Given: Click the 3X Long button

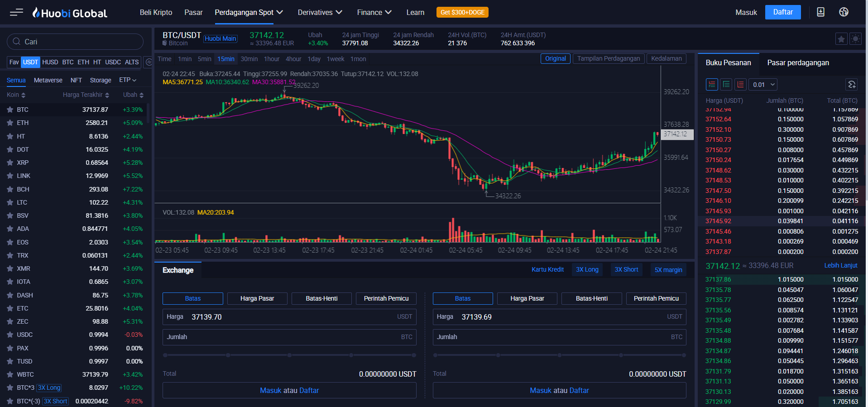Looking at the screenshot, I should pos(587,269).
